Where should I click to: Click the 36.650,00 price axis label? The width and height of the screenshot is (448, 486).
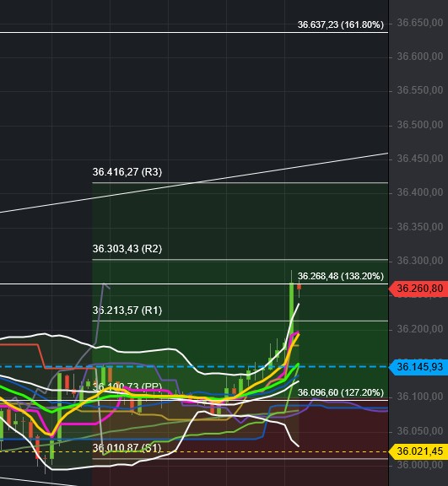point(420,23)
